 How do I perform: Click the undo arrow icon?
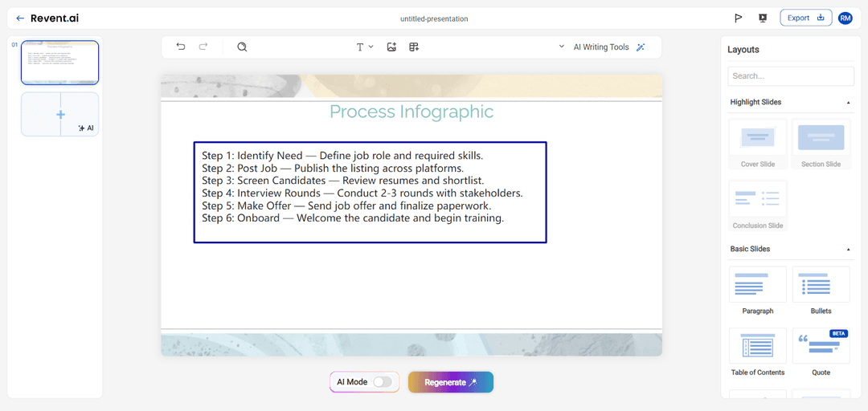[x=181, y=47]
